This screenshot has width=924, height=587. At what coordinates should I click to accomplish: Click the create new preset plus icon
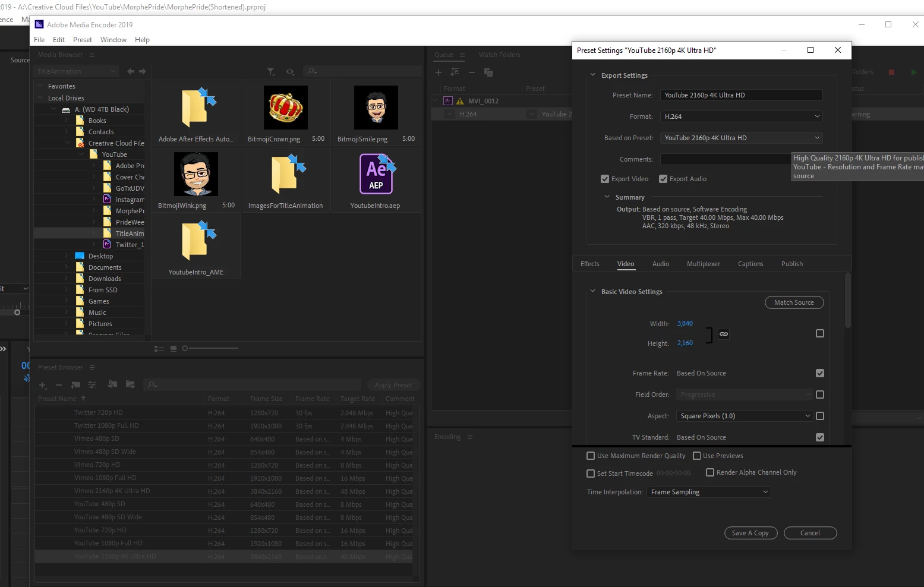click(43, 385)
